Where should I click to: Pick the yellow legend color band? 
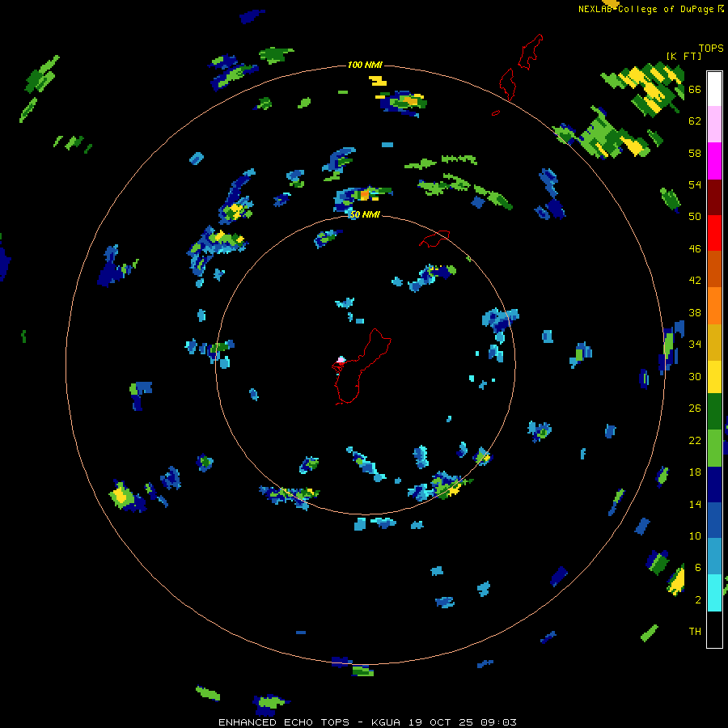tap(714, 377)
